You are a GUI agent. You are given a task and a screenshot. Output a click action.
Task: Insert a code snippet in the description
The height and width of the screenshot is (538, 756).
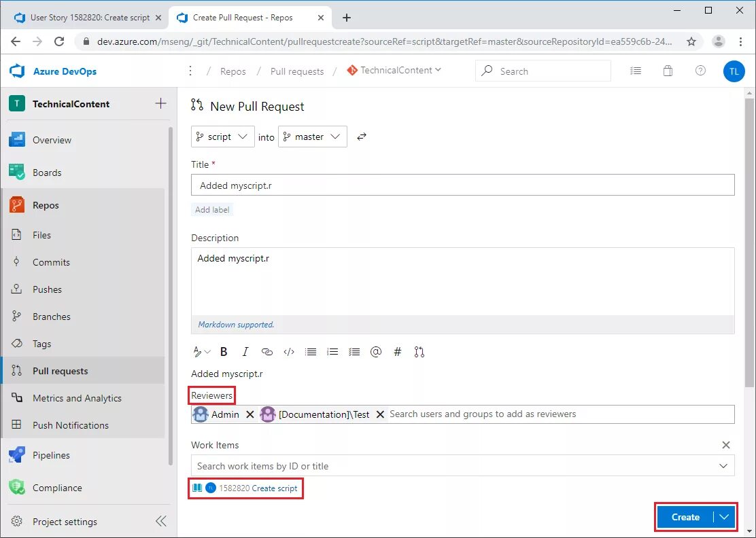pos(289,352)
